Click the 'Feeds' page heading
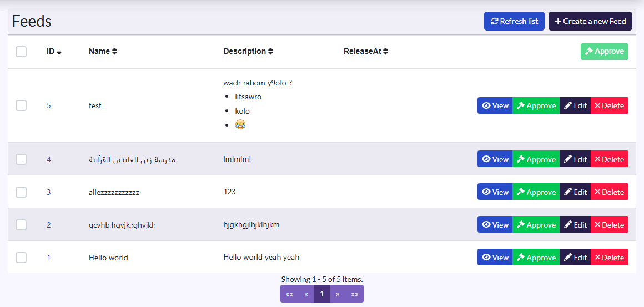 [x=32, y=21]
